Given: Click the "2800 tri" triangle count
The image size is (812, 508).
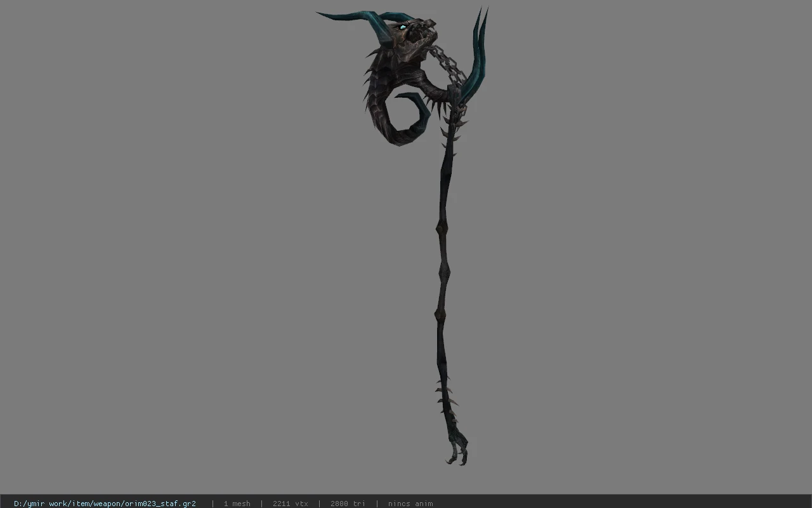Looking at the screenshot, I should (x=348, y=504).
